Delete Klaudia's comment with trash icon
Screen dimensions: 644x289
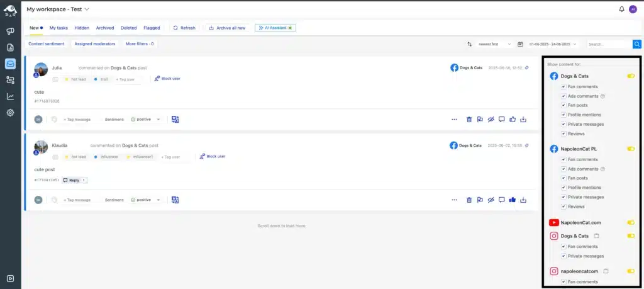[469, 200]
